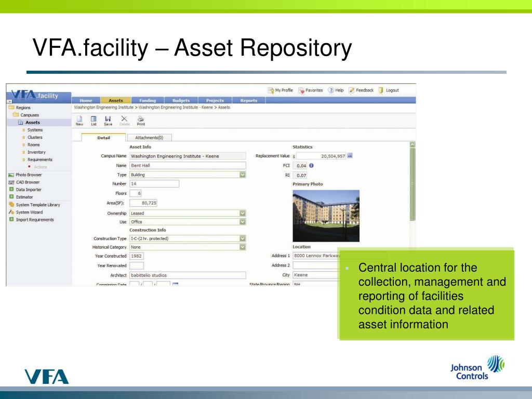Click the FCI info icon
Image resolution: width=532 pixels, height=399 pixels.
[311, 166]
